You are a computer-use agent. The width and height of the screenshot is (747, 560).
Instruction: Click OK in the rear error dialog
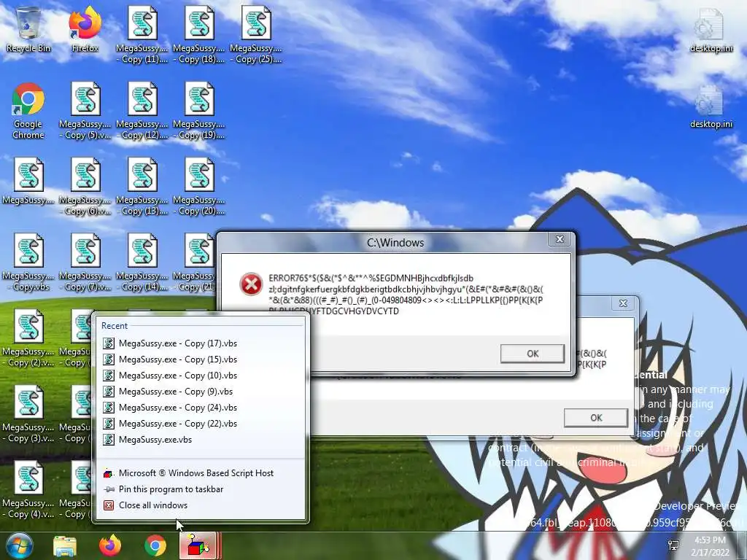click(x=596, y=418)
